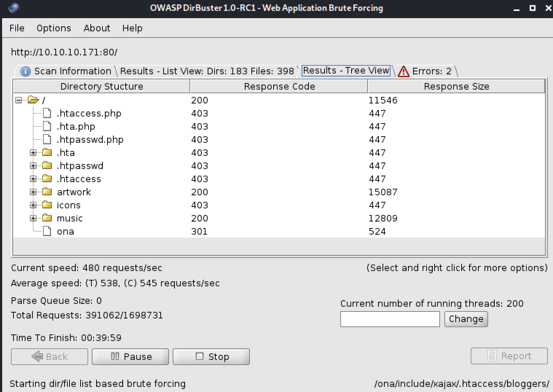Click the file icon next to .hta.php

[47, 126]
